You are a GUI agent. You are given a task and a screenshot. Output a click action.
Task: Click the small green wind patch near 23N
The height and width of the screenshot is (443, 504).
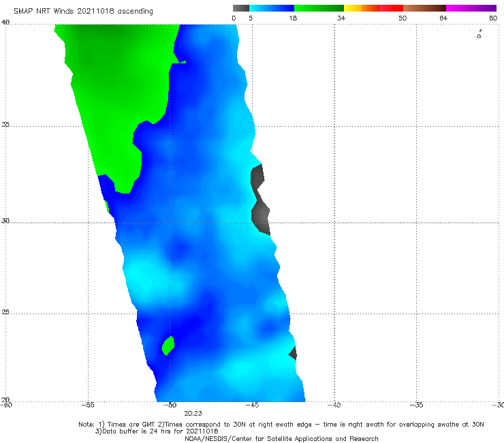(168, 346)
